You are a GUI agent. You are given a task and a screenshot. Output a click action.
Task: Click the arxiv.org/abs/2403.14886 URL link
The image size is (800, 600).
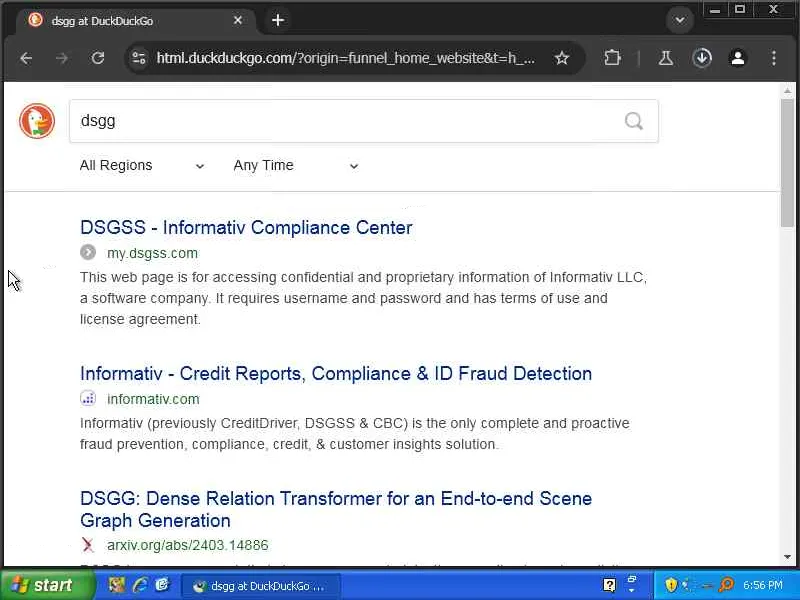click(x=187, y=545)
